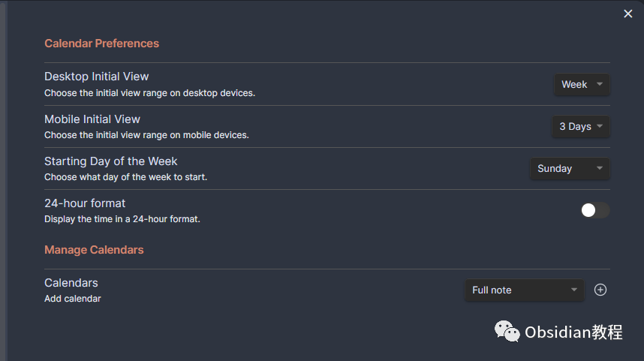The height and width of the screenshot is (361, 644).
Task: Click the Calendar Preferences heading
Action: click(x=101, y=44)
